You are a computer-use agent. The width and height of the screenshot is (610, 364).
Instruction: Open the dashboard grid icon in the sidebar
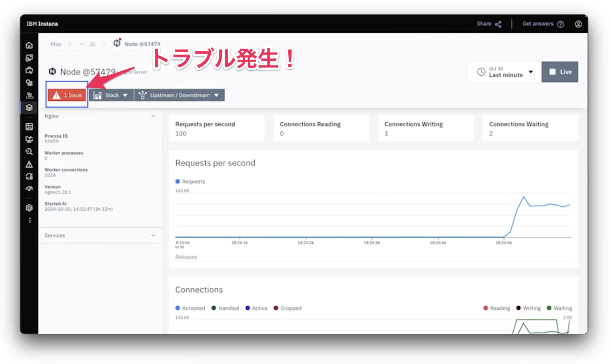point(29,127)
